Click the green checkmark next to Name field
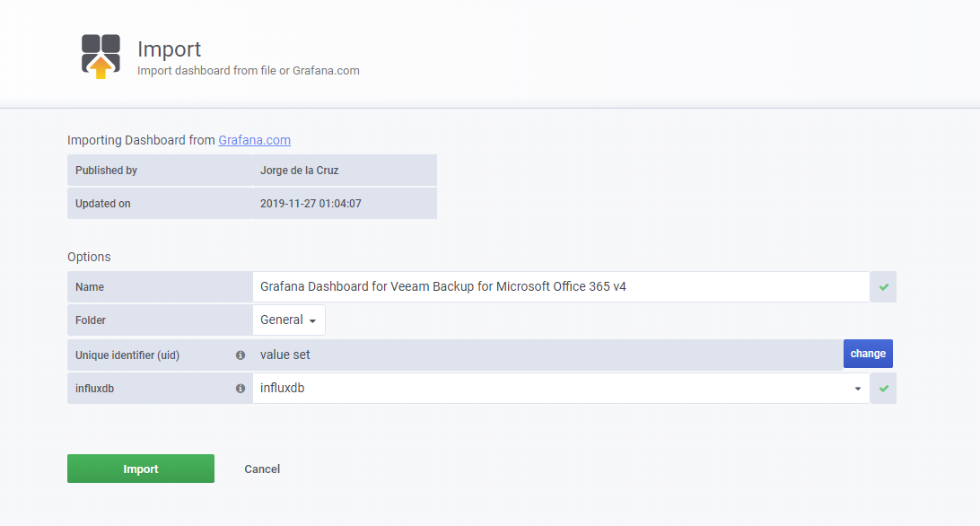 click(884, 287)
